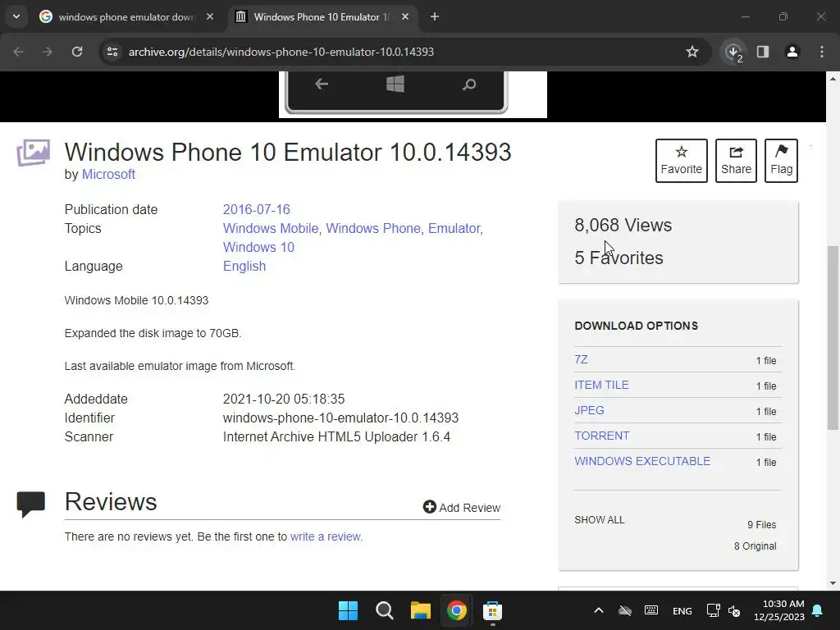Toggle the Chrome side panel icon

(762, 52)
